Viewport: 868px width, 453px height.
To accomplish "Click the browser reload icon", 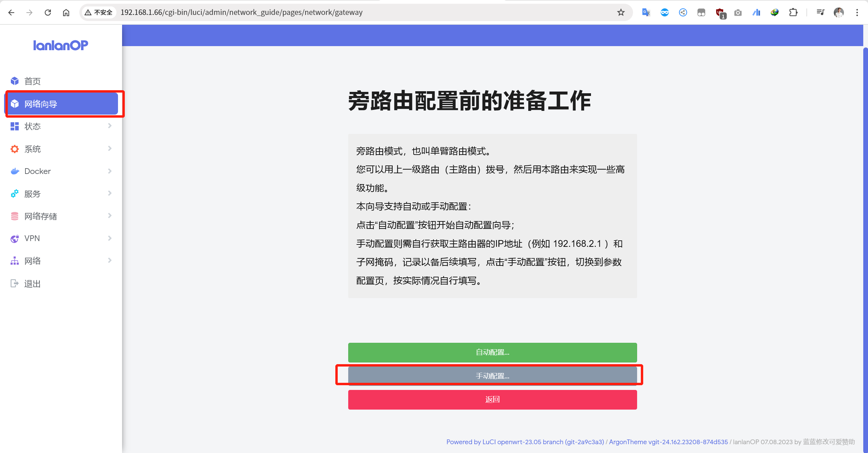I will click(48, 13).
